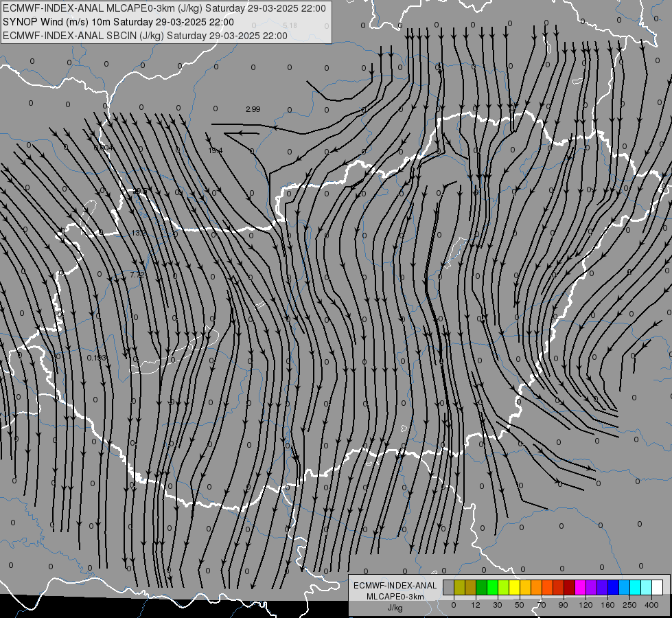Pick the brownish-olive swatch left of tick 12
The width and height of the screenshot is (672, 618).
(471, 587)
